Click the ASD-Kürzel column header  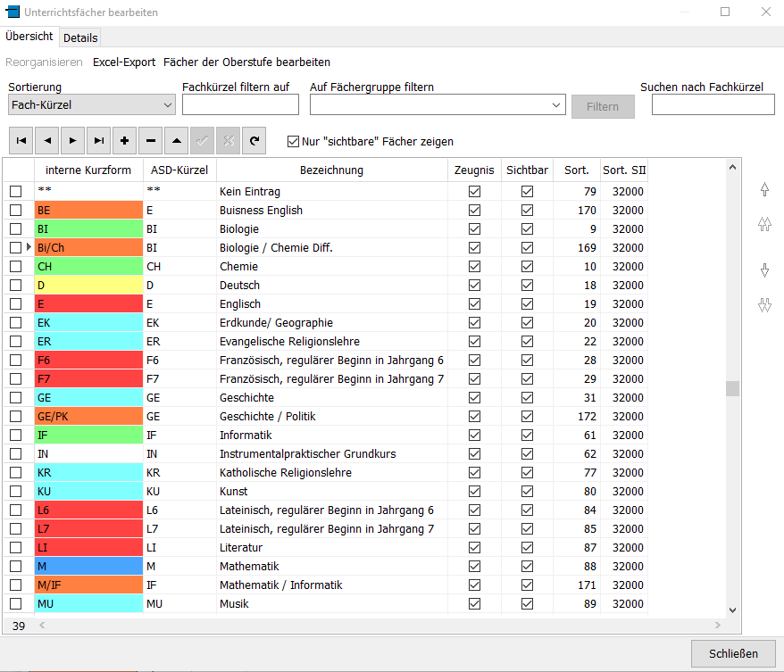[x=179, y=170]
